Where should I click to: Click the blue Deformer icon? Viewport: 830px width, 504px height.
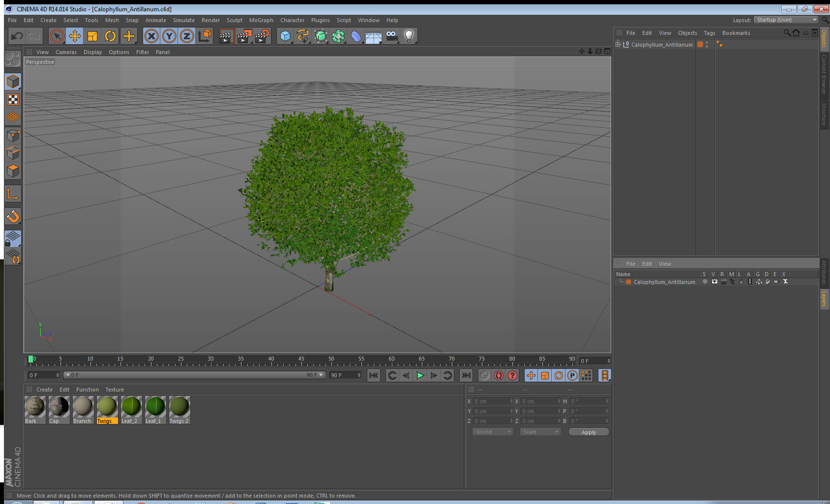click(x=356, y=36)
